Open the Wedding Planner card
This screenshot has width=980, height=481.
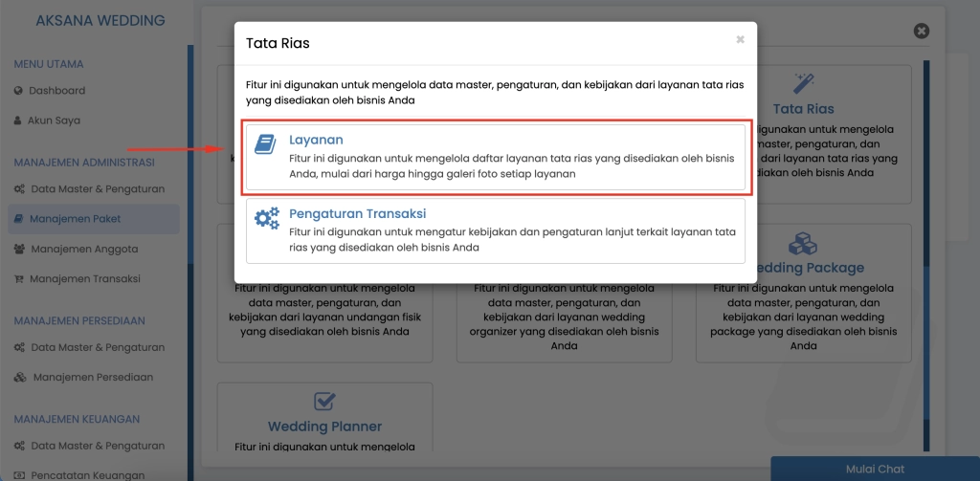[x=324, y=417]
